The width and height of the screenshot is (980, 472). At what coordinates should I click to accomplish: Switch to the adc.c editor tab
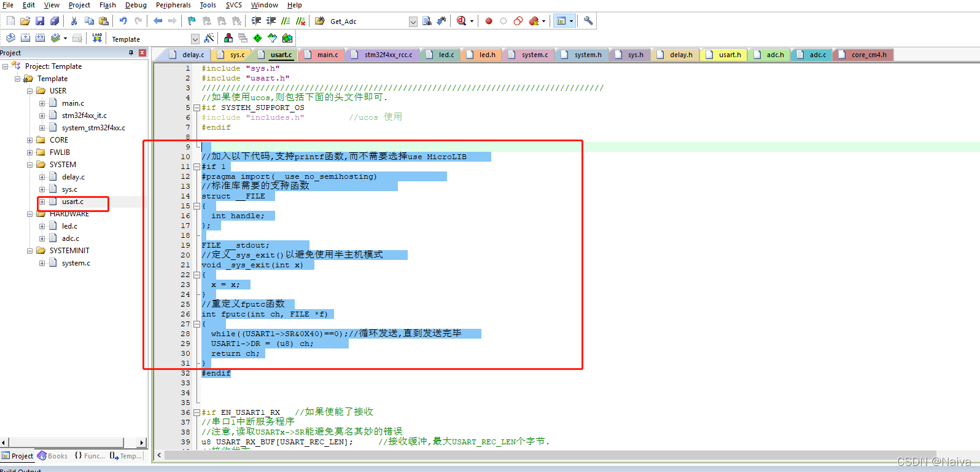[x=811, y=55]
